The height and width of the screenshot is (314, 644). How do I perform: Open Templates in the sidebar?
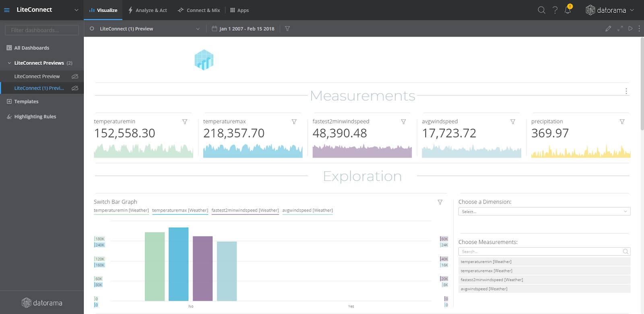pyautogui.click(x=26, y=102)
